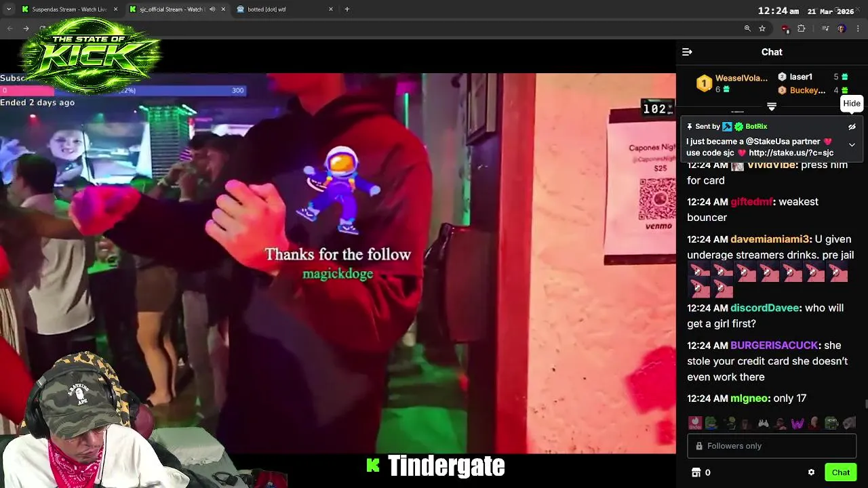Click the VividVibe chat username
Viewport: 868px width, 488px height.
tap(772, 165)
